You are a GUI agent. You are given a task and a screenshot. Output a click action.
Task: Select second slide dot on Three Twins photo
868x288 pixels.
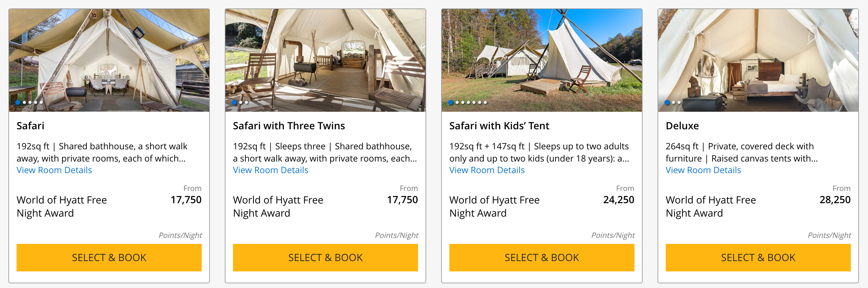tap(240, 102)
